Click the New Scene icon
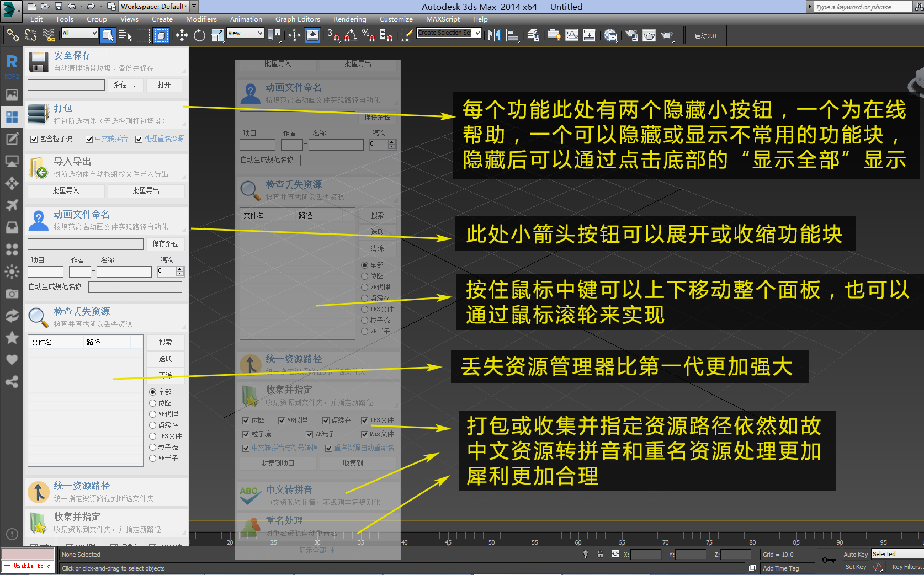The image size is (924, 575). point(32,7)
